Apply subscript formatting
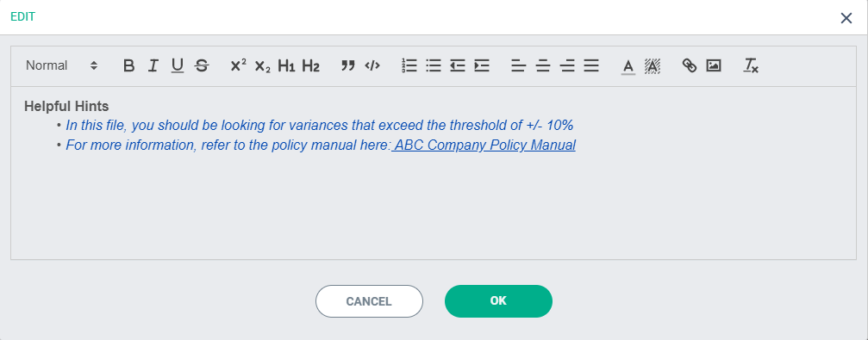The image size is (868, 340). click(x=262, y=66)
